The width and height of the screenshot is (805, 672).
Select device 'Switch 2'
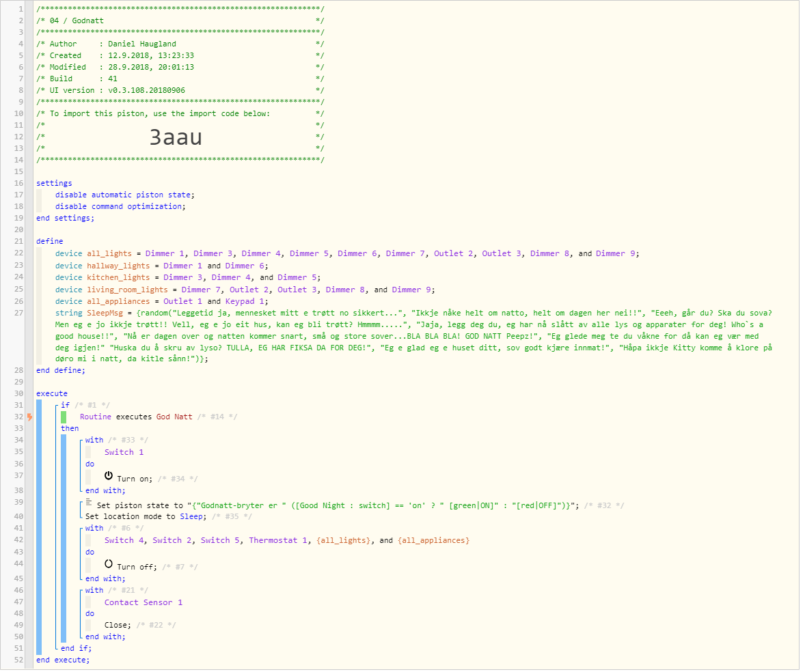point(172,542)
